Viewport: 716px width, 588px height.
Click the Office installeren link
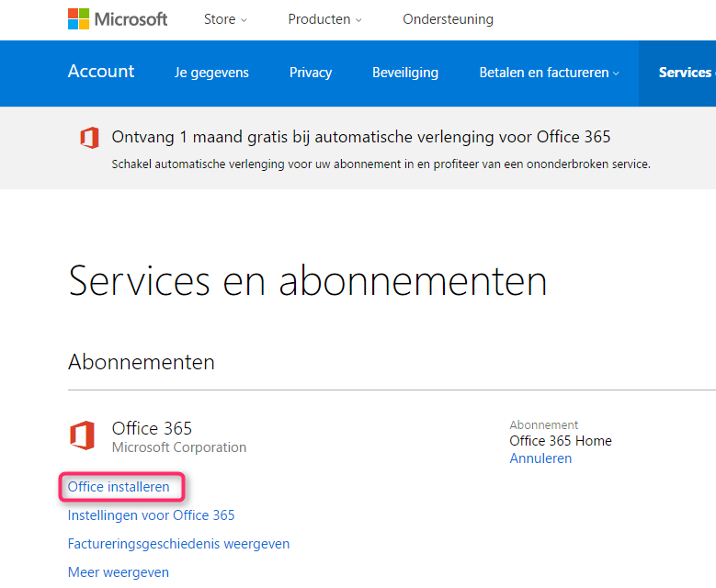pos(119,487)
